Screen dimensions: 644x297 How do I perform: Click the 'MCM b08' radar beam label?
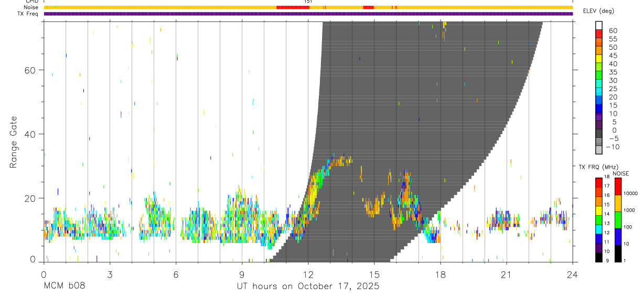point(64,286)
